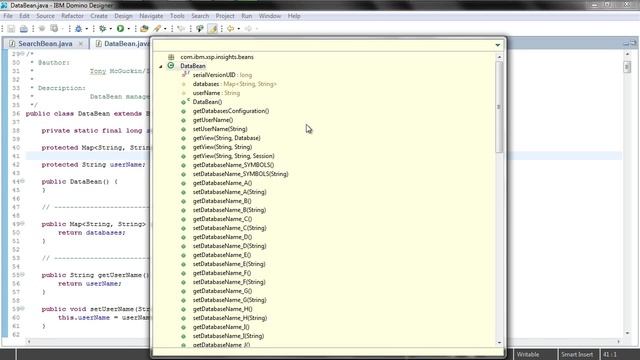Select the databases field in outline
This screenshot has height=360, width=640.
[234, 84]
